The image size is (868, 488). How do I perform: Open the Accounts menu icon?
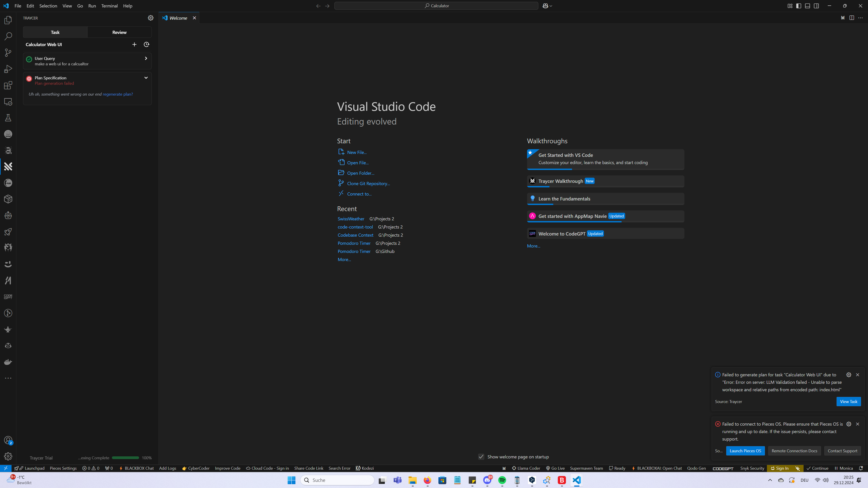pos(8,440)
